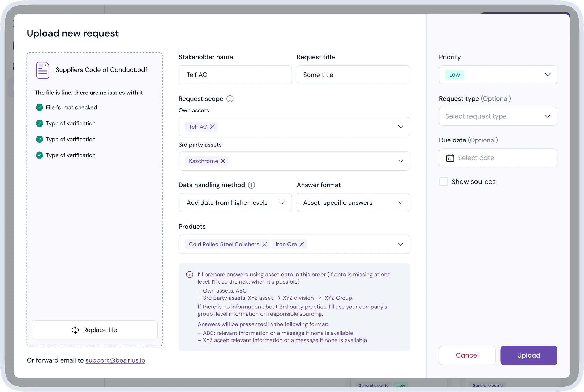This screenshot has width=584, height=392.
Task: Click the Cancel button
Action: pos(467,355)
